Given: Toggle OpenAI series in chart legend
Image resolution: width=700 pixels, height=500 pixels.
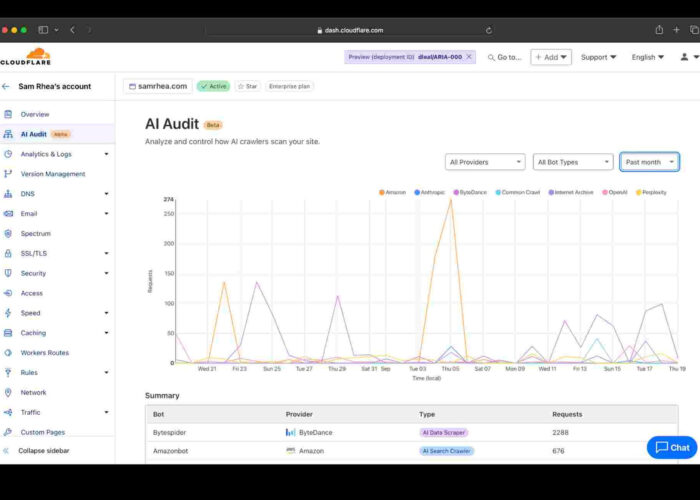Looking at the screenshot, I should click(x=615, y=192).
